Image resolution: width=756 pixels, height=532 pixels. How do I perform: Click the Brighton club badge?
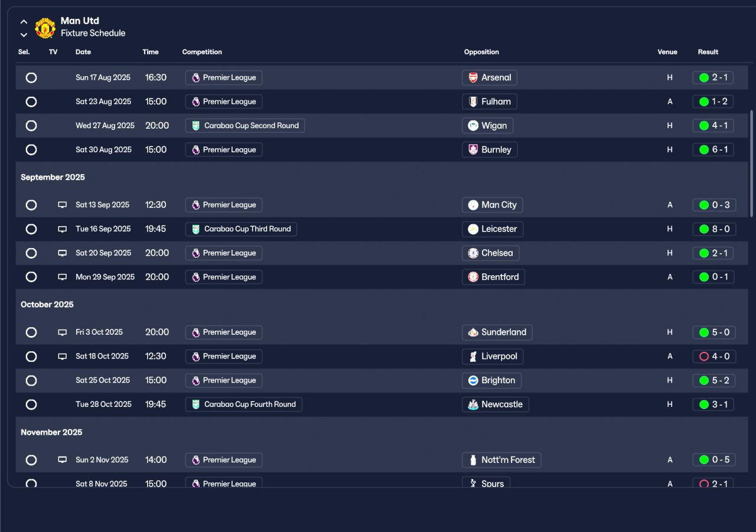[473, 380]
